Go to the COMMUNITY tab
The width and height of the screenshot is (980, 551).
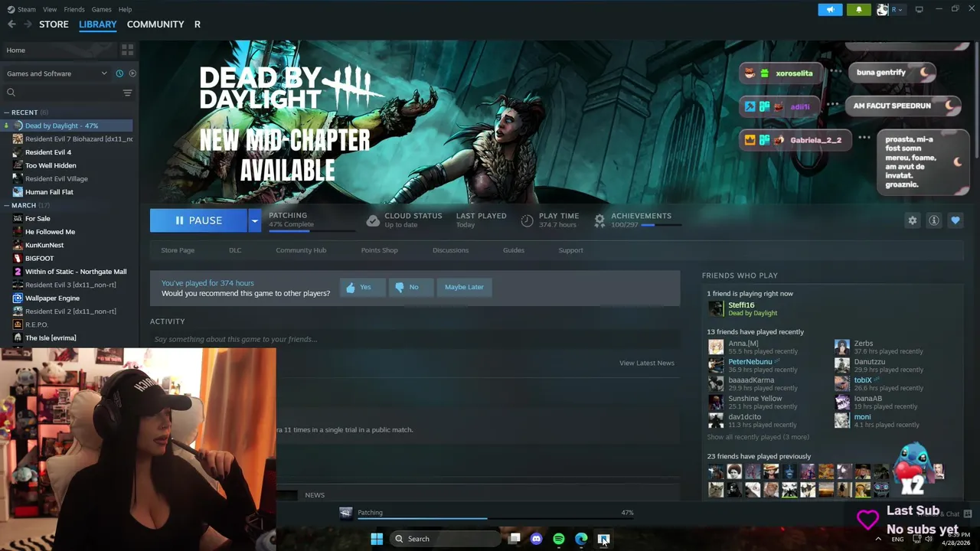155,24
